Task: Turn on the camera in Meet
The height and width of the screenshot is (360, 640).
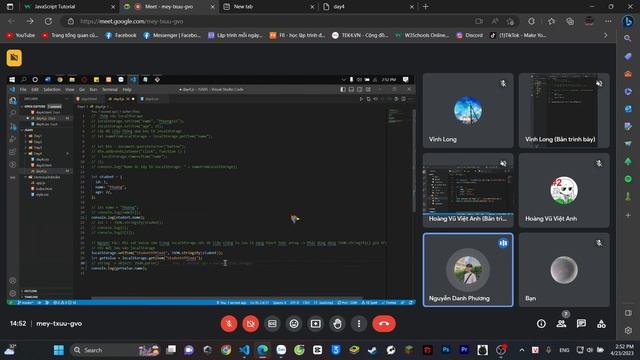Action: tap(251, 324)
